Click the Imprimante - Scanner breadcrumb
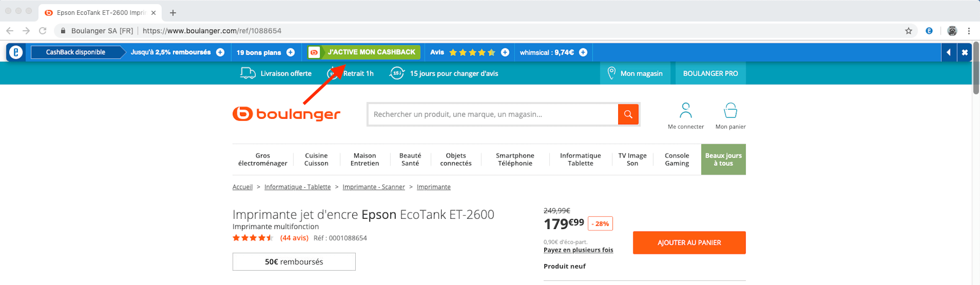This screenshot has width=980, height=285. point(374,187)
